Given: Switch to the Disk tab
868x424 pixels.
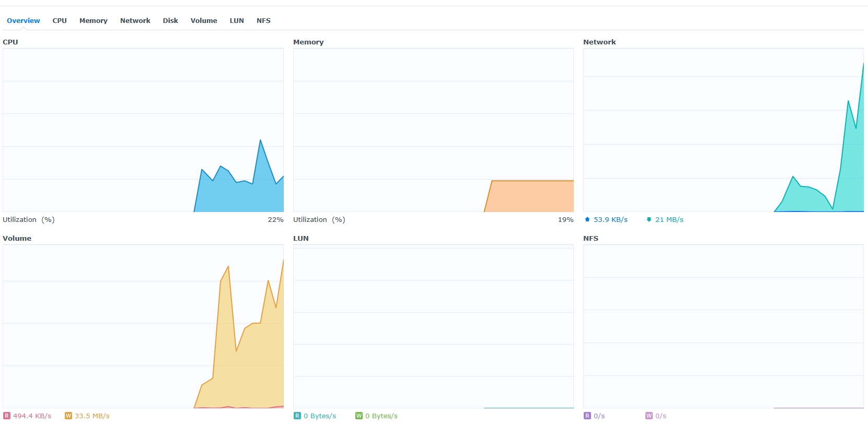Looking at the screenshot, I should point(170,21).
